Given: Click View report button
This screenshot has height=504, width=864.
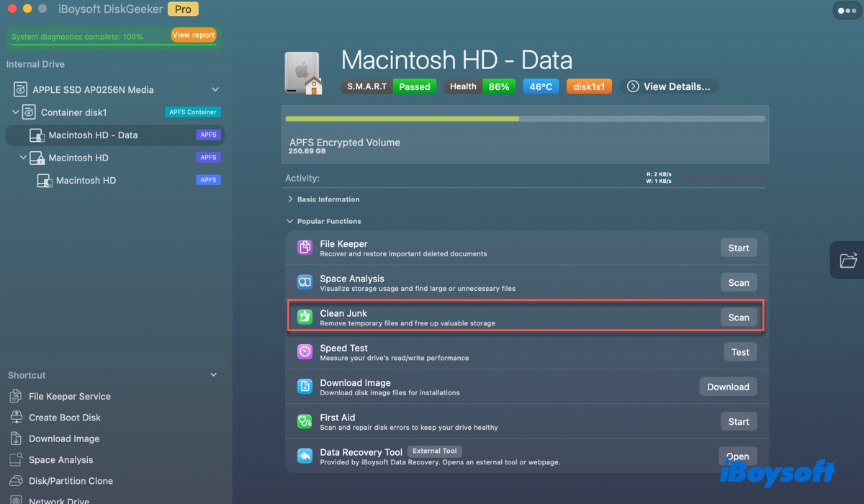Looking at the screenshot, I should (194, 35).
